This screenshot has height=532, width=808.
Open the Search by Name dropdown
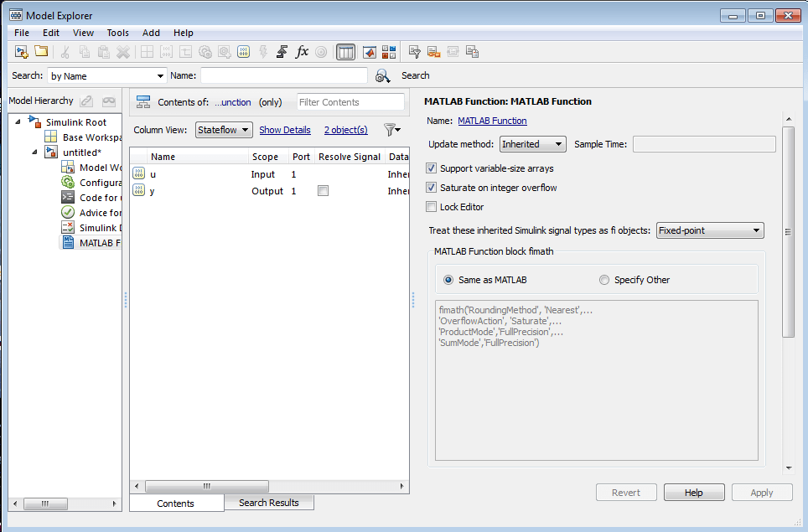[107, 75]
